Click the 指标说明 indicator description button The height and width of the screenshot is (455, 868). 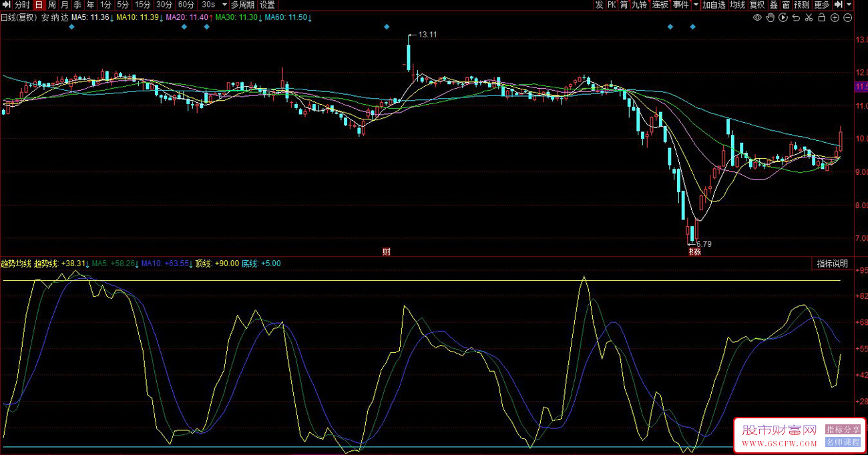click(833, 264)
